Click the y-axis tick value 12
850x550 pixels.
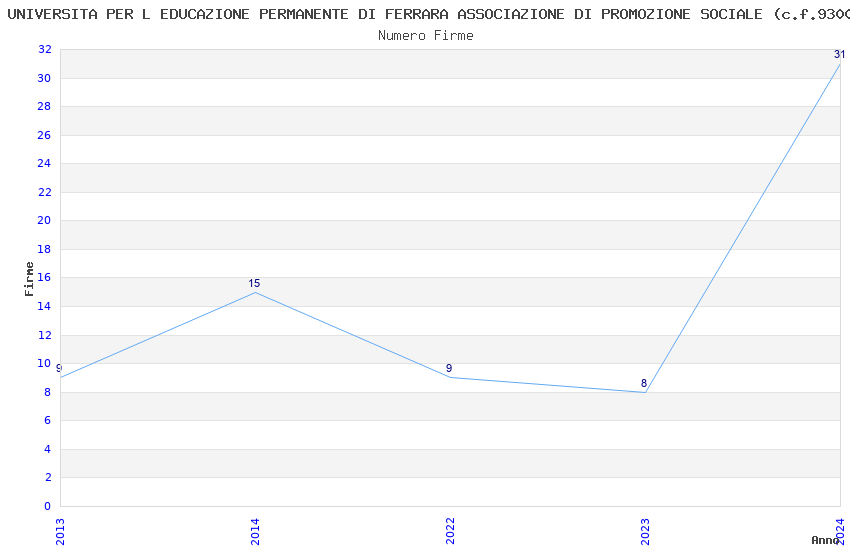click(44, 335)
